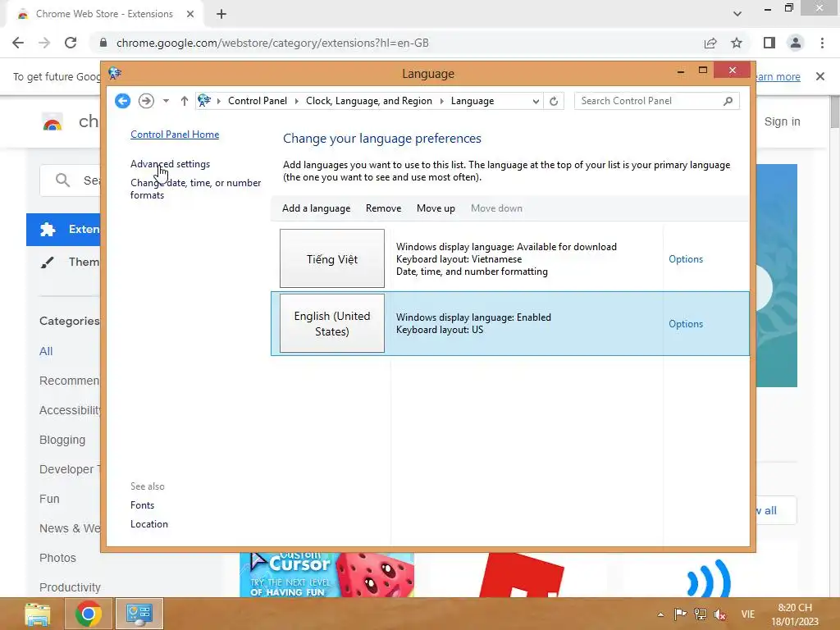This screenshot has width=840, height=630.
Task: Dismiss the Chrome info banner
Action: pos(820,76)
